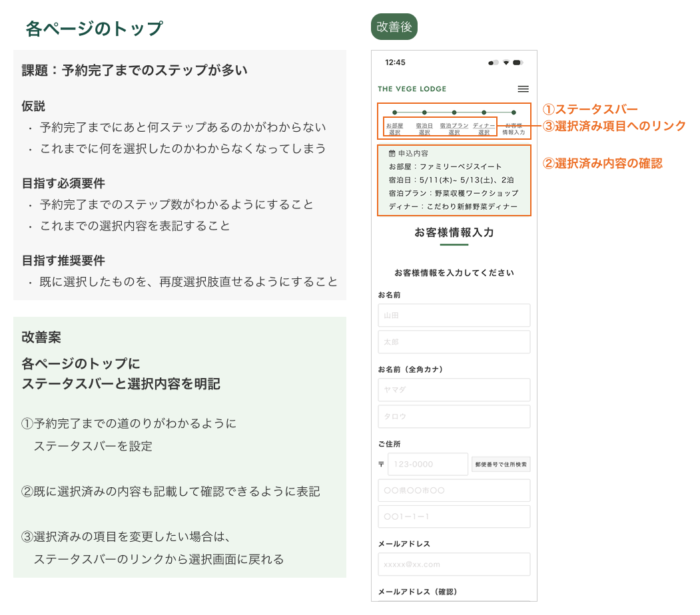This screenshot has height=615, width=700.
Task: Go back to the 宿泊日選択 step
Action: click(424, 128)
